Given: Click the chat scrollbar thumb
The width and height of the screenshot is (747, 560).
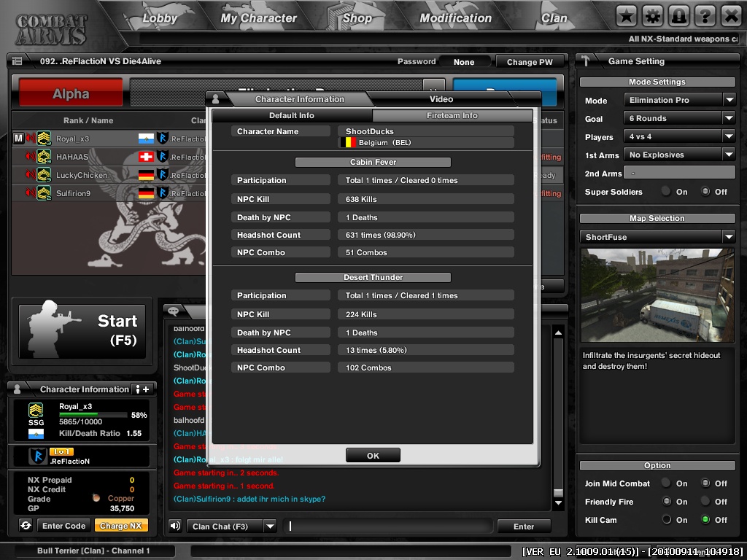Looking at the screenshot, I should point(558,493).
